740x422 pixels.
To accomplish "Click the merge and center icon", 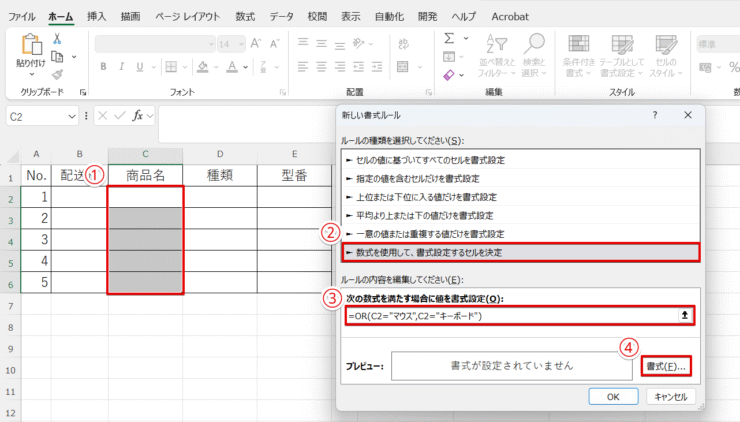I will pyautogui.click(x=403, y=67).
